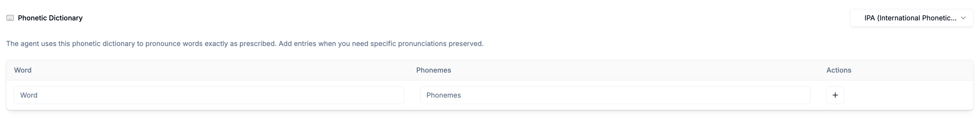Image resolution: width=980 pixels, height=118 pixels.
Task: Click the keyboard icon beside Phonetic Dictionary
Action: (x=10, y=17)
